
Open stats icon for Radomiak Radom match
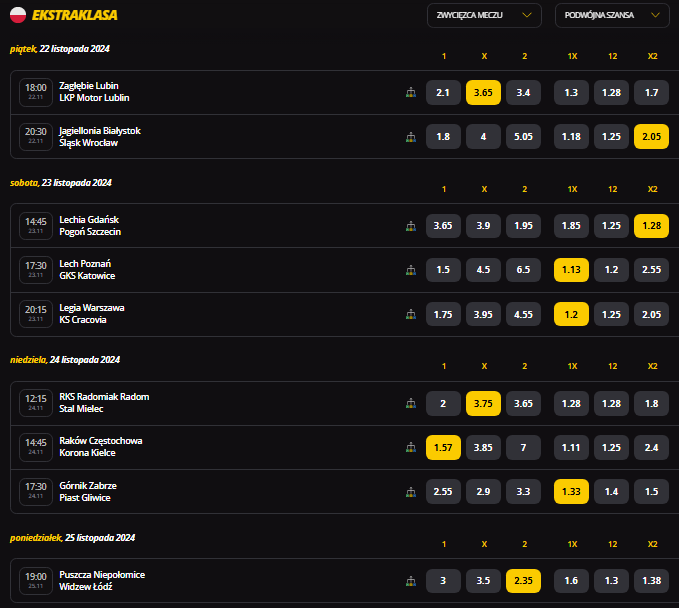(x=410, y=403)
